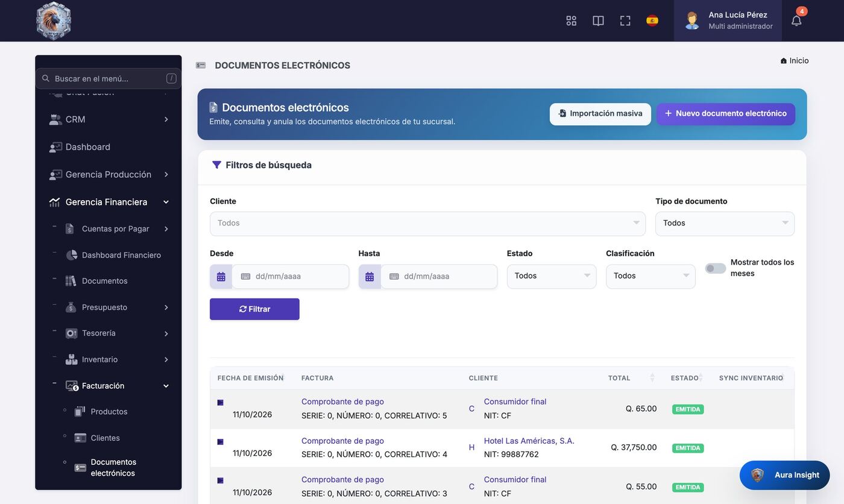The height and width of the screenshot is (504, 844).
Task: Change language via Spanish flag icon
Action: point(652,20)
